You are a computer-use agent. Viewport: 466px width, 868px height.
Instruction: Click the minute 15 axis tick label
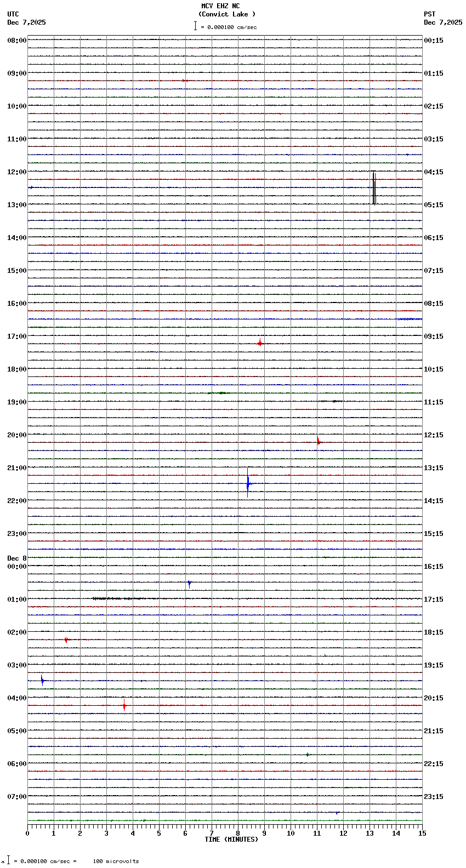(x=422, y=833)
